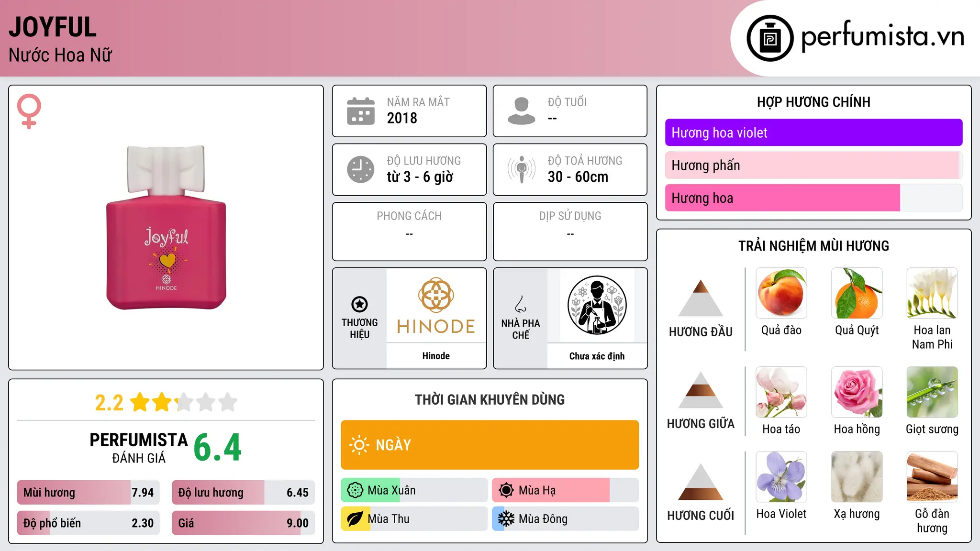
Task: Click the star badge icon above Thương hiệu
Action: 359,304
